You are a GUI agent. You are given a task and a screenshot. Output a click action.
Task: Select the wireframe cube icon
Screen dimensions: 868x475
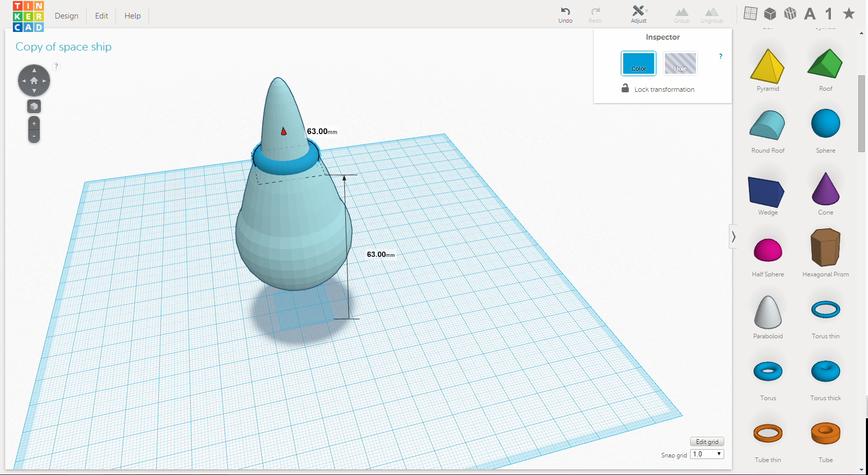790,13
